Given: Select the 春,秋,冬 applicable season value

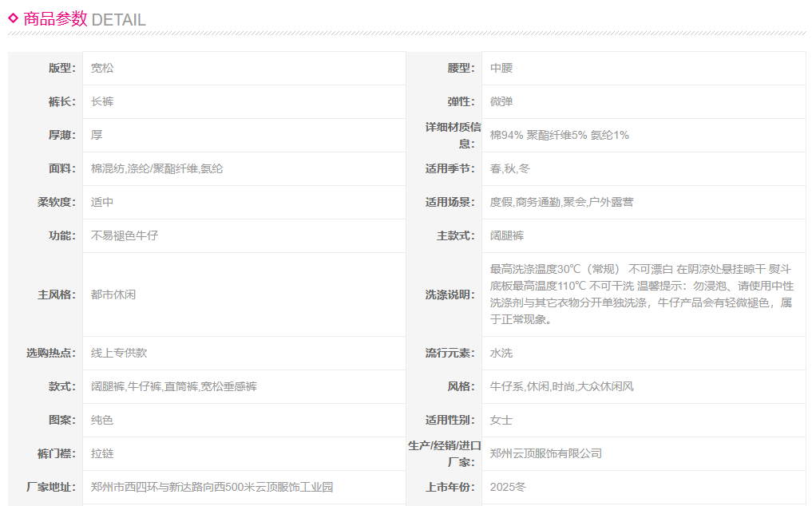Looking at the screenshot, I should point(509,169).
